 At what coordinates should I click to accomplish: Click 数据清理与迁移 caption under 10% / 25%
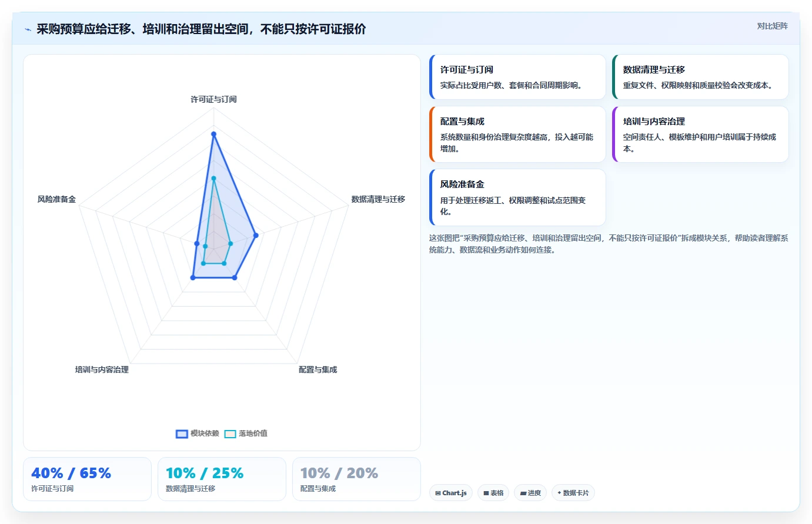191,489
